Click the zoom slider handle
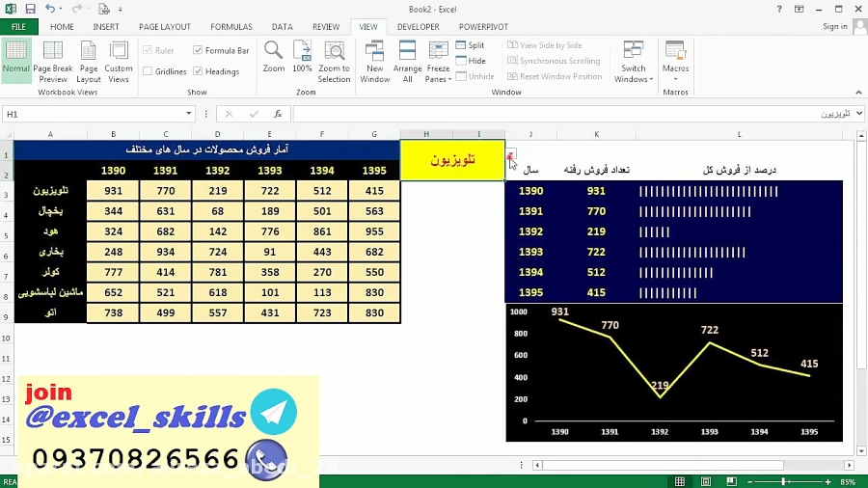The image size is (868, 488). (783, 482)
